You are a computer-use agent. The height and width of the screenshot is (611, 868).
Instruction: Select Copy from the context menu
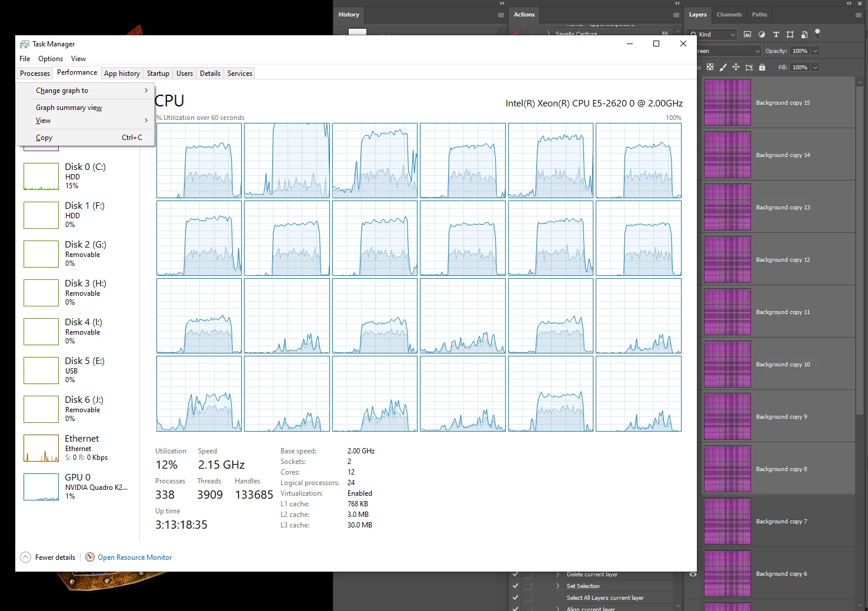(86, 138)
